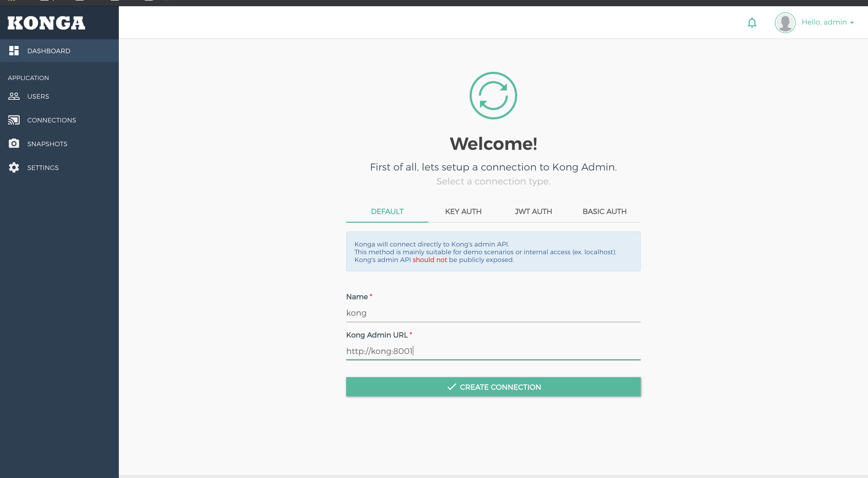The image size is (868, 478).
Task: Select the DEFAULT connection tab
Action: [387, 211]
